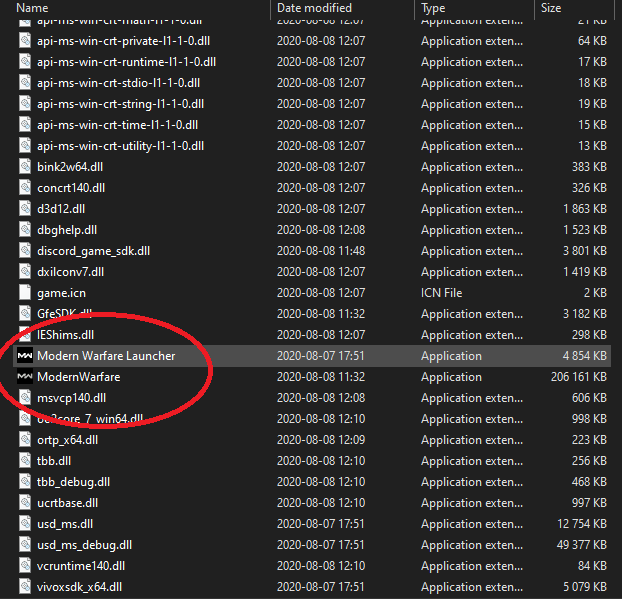Click the 3 182 KB size of GfeSDK.dll
This screenshot has height=599, width=622.
click(x=585, y=314)
